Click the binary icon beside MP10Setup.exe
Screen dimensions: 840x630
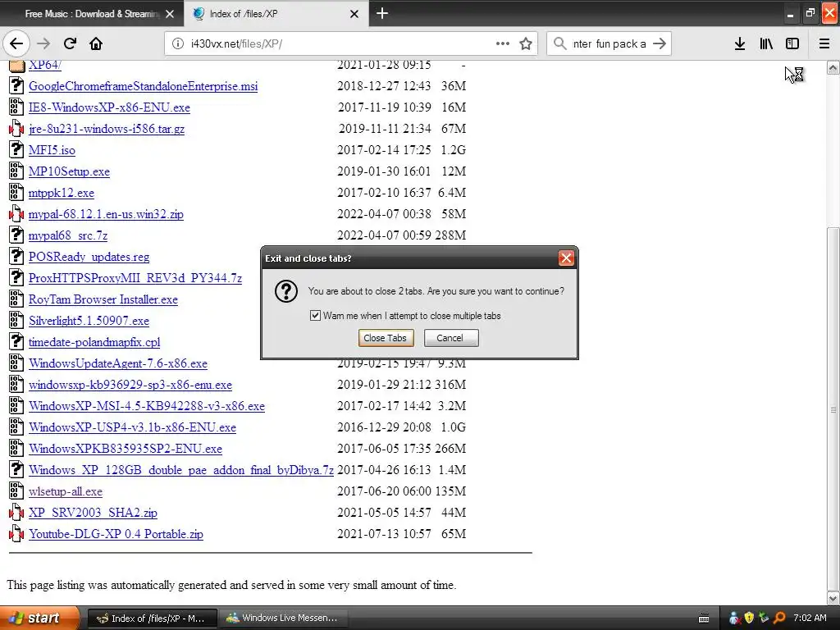[x=16, y=171]
